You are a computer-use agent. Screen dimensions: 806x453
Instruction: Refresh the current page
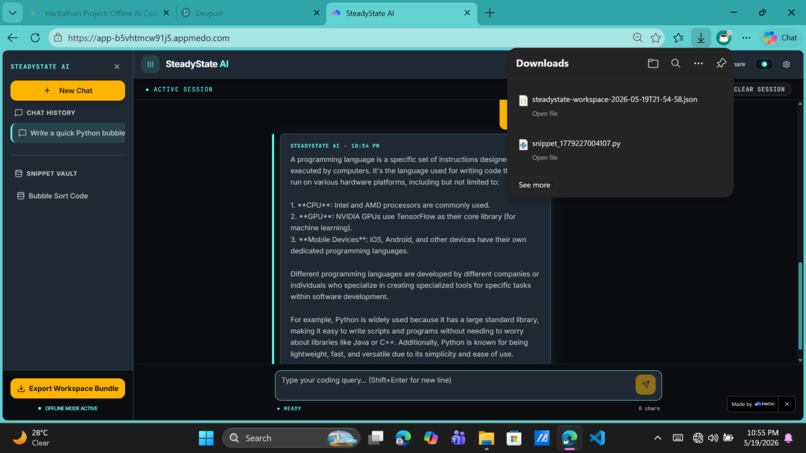coord(35,38)
